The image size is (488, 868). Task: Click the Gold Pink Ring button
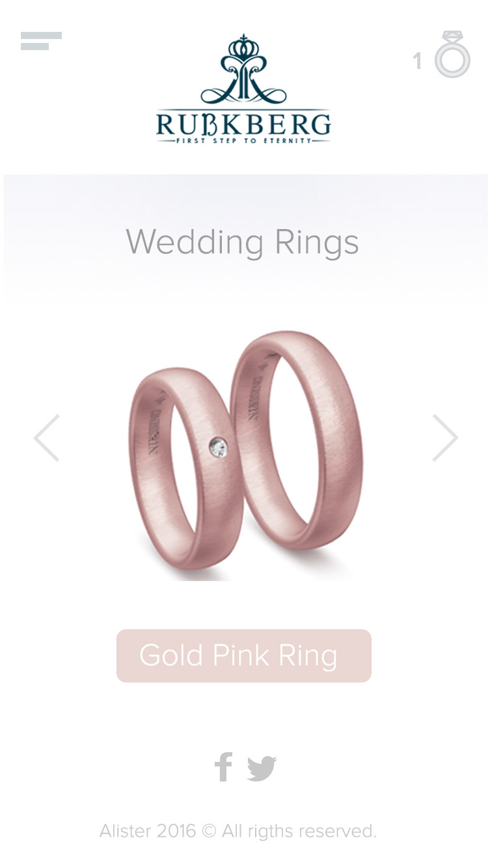(x=244, y=656)
